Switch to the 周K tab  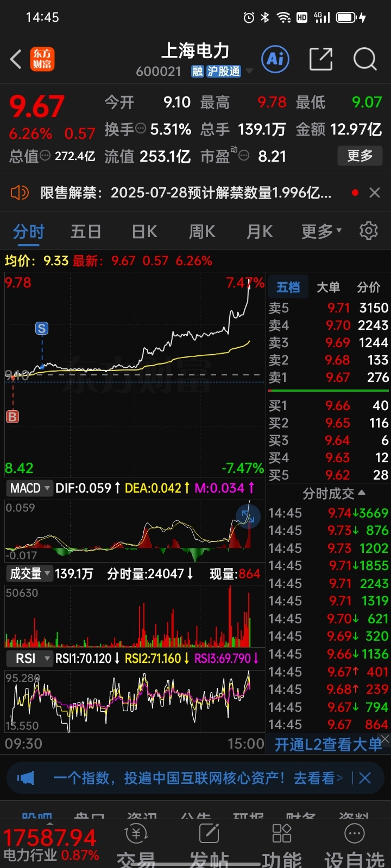pos(202,232)
